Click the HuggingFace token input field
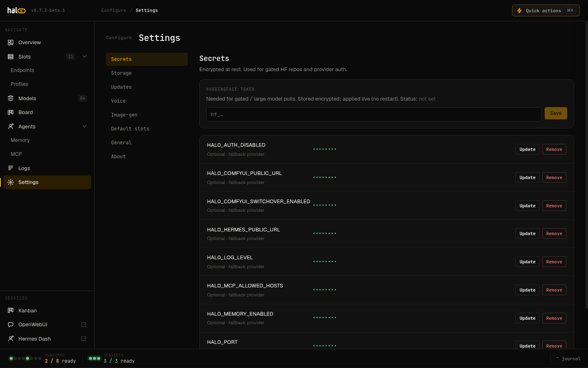This screenshot has width=588, height=368. [x=374, y=114]
